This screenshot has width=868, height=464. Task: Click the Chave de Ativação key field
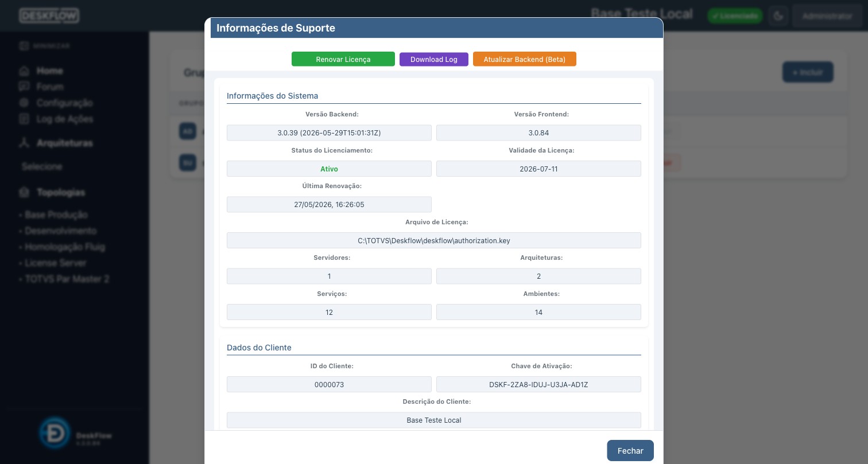(538, 384)
